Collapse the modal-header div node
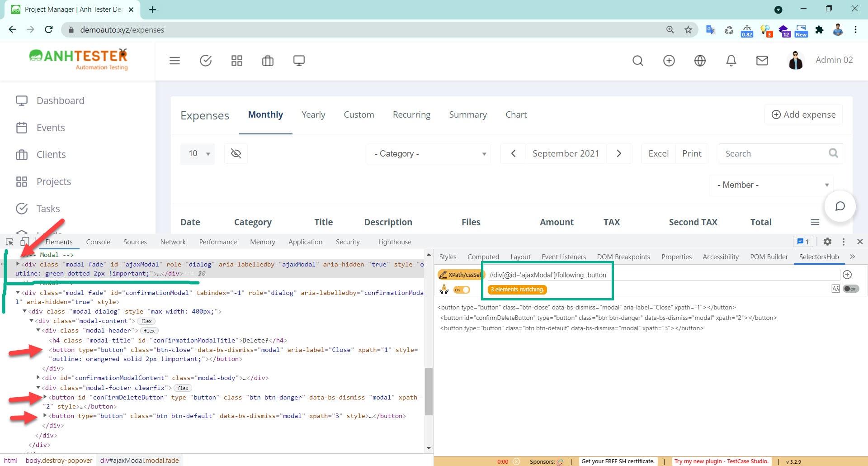Viewport: 868px width, 466px height. (x=38, y=330)
